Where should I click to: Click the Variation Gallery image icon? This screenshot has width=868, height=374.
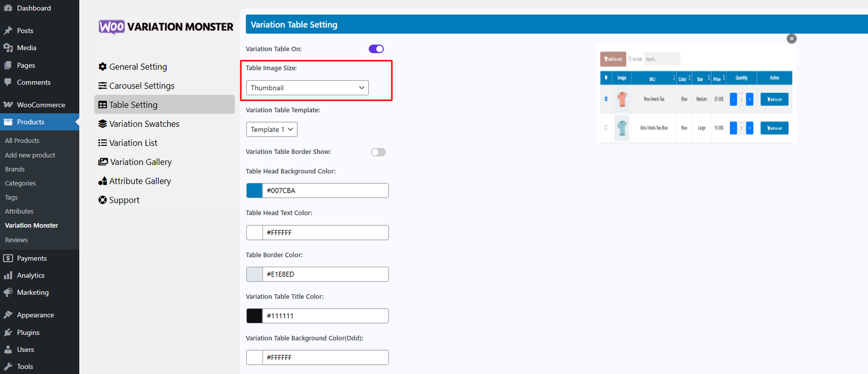pos(103,162)
